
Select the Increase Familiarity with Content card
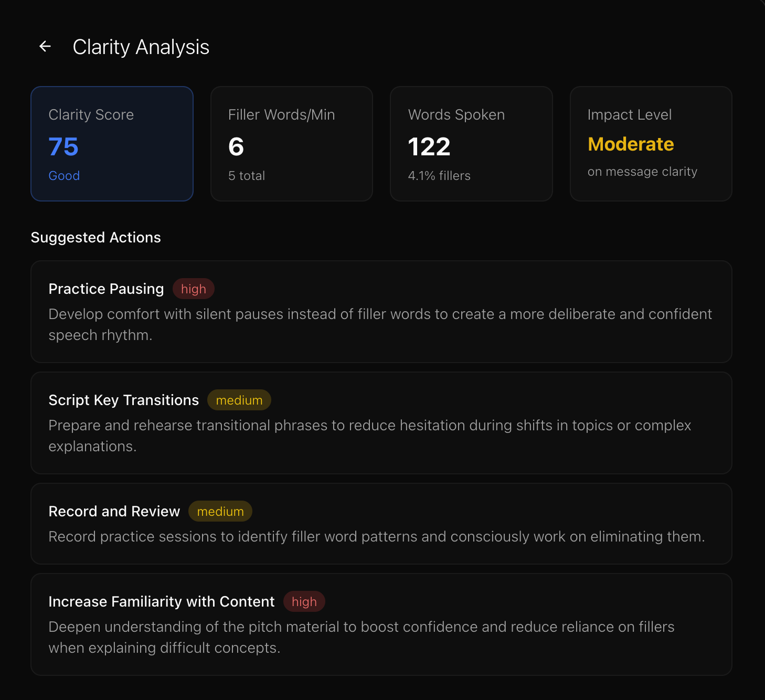tap(381, 624)
